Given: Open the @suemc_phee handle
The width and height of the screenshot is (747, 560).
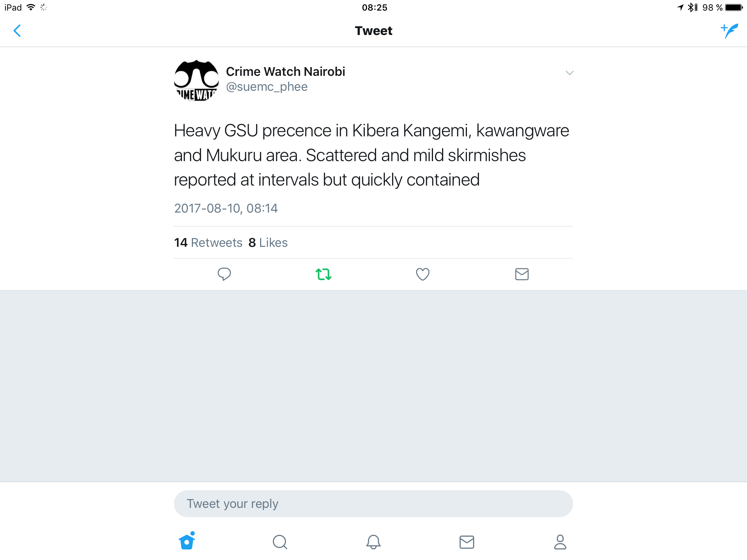Looking at the screenshot, I should 267,87.
